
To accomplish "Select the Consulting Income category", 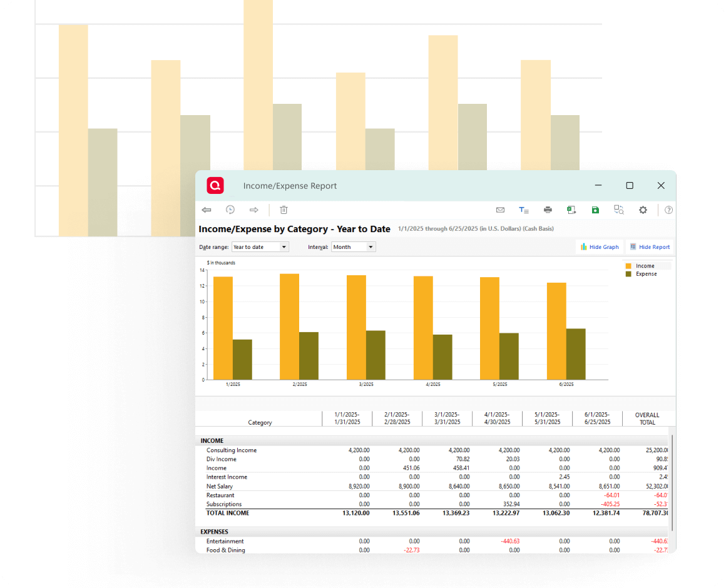I will click(232, 450).
